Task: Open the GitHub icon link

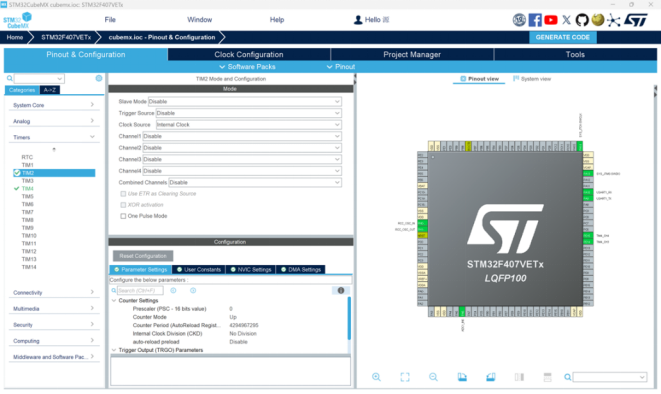Action: (x=582, y=20)
